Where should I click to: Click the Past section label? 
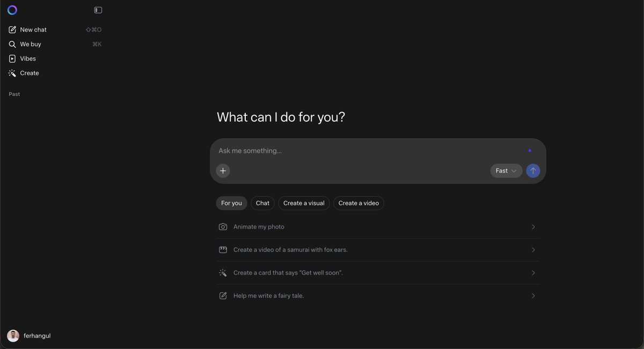click(14, 94)
